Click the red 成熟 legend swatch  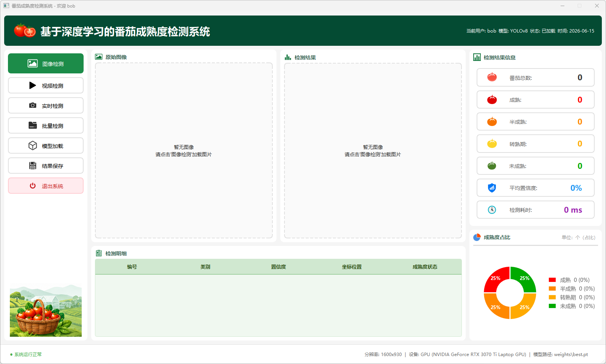click(552, 280)
